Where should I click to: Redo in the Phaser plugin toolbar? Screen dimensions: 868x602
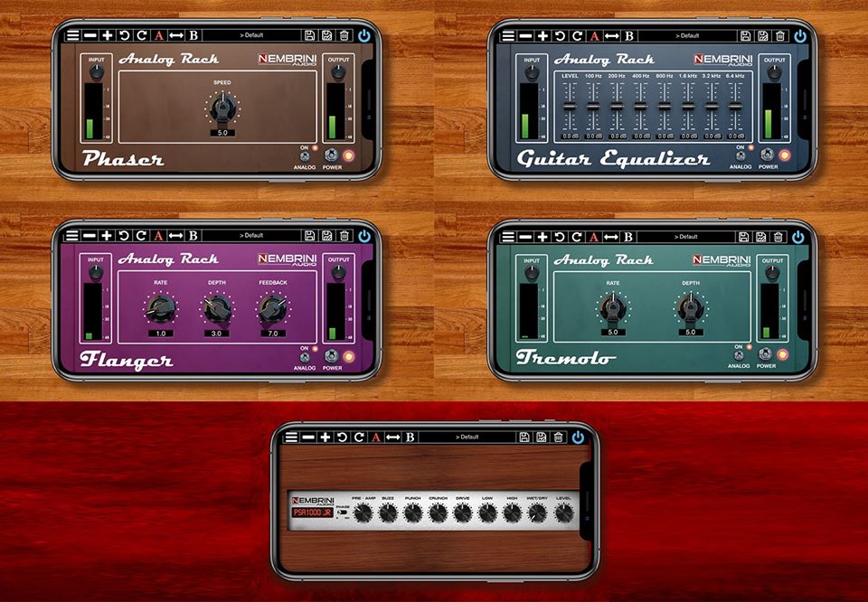142,35
